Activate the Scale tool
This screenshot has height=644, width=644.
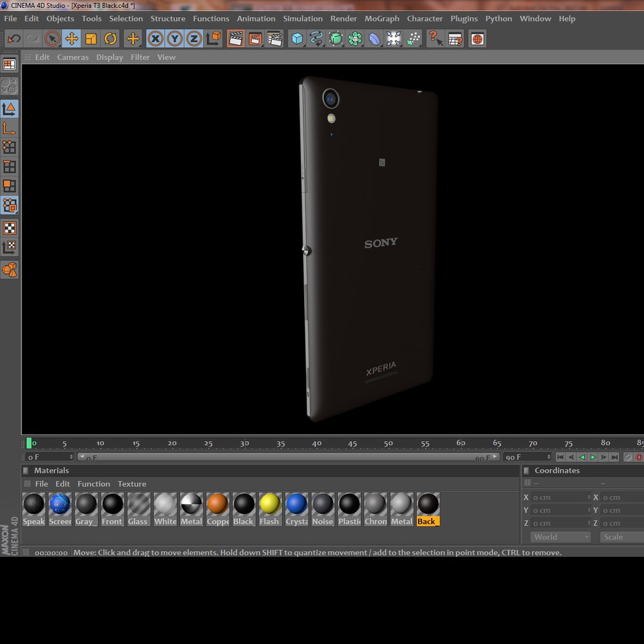click(91, 39)
